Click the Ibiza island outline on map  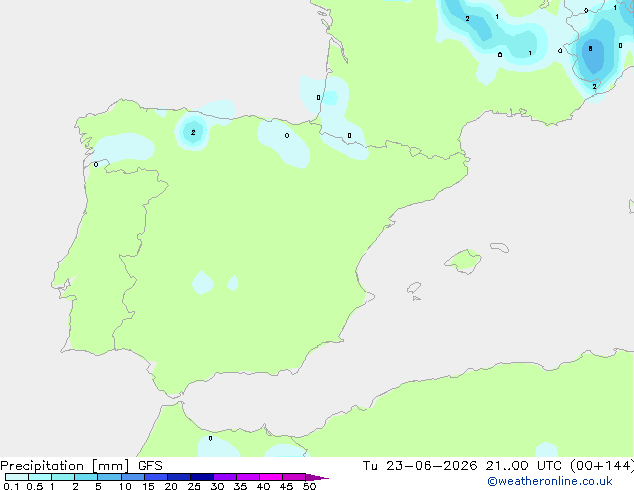click(414, 288)
